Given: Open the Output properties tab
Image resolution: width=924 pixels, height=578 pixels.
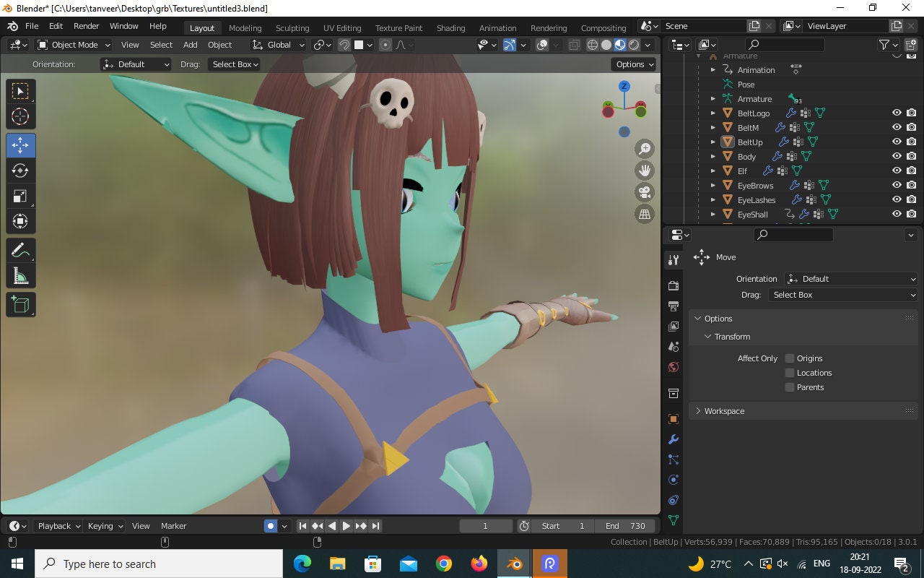Looking at the screenshot, I should click(x=674, y=306).
